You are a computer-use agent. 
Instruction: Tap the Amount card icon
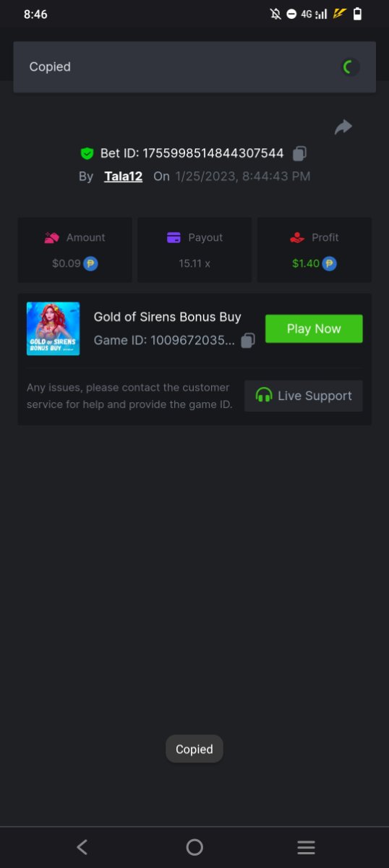click(x=51, y=237)
